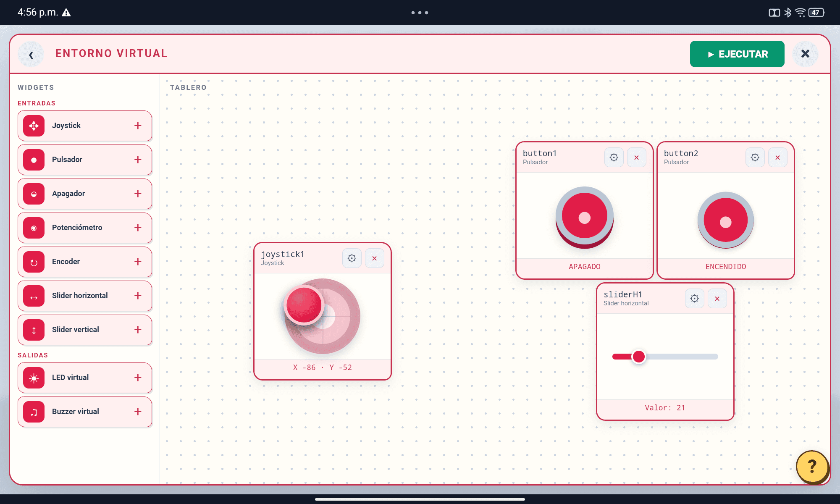840x504 pixels.
Task: Add a Buzzer virtual widget with plus icon
Action: click(x=138, y=412)
